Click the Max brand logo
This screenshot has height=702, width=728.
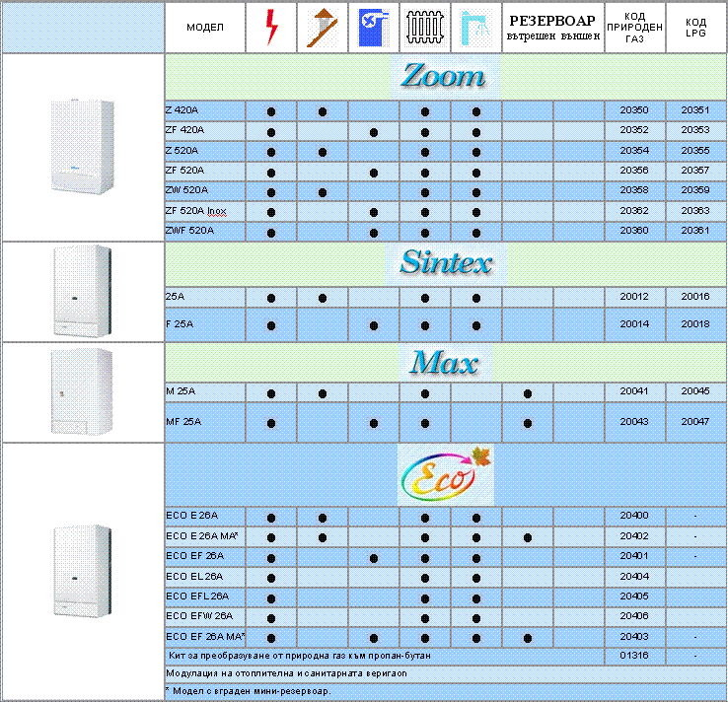(x=445, y=362)
